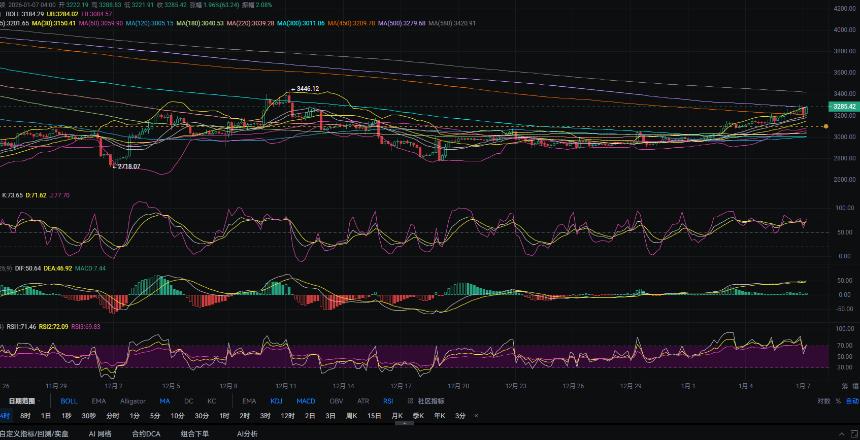Select the 3分 timeframe

[460, 416]
